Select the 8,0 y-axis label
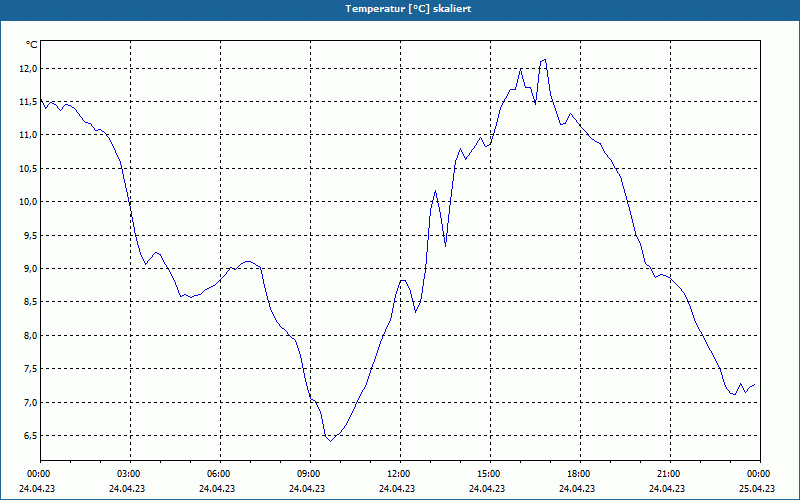Image resolution: width=800 pixels, height=500 pixels. [x=30, y=335]
